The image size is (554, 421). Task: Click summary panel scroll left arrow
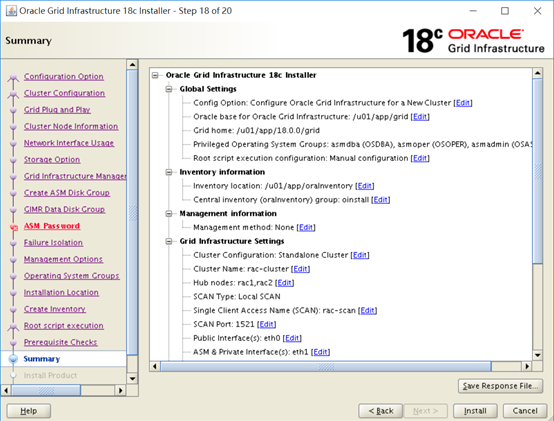point(155,366)
